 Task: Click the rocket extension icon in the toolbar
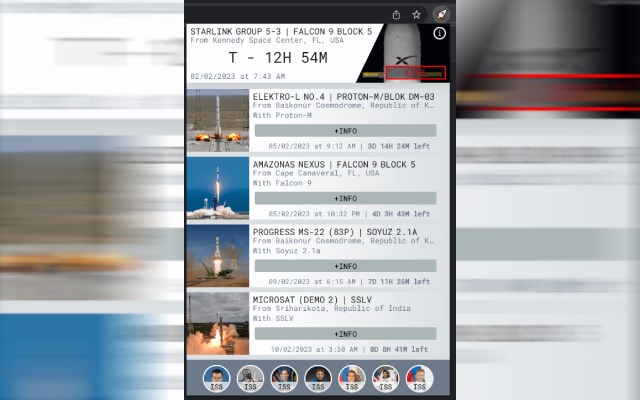pyautogui.click(x=441, y=15)
